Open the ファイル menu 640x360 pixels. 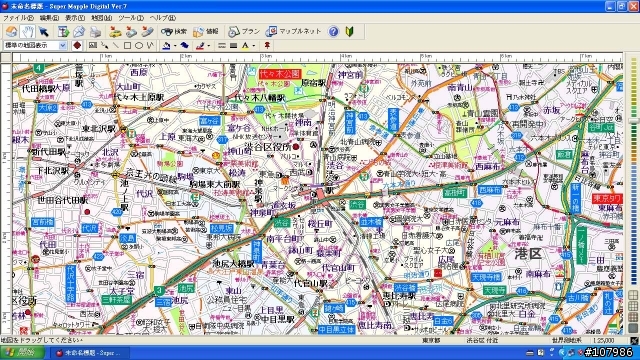pyautogui.click(x=18, y=18)
